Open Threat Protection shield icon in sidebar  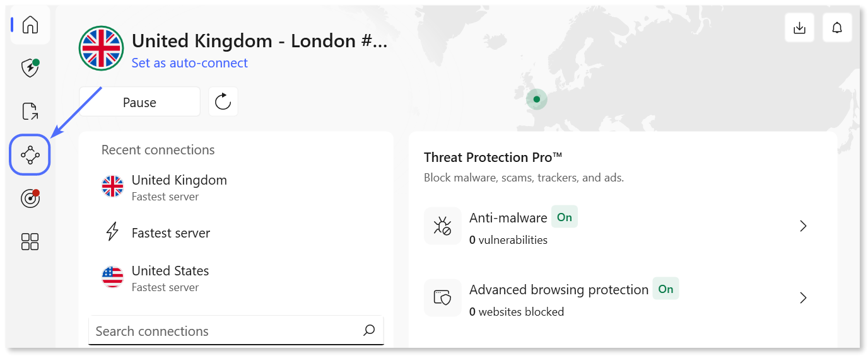[x=30, y=68]
